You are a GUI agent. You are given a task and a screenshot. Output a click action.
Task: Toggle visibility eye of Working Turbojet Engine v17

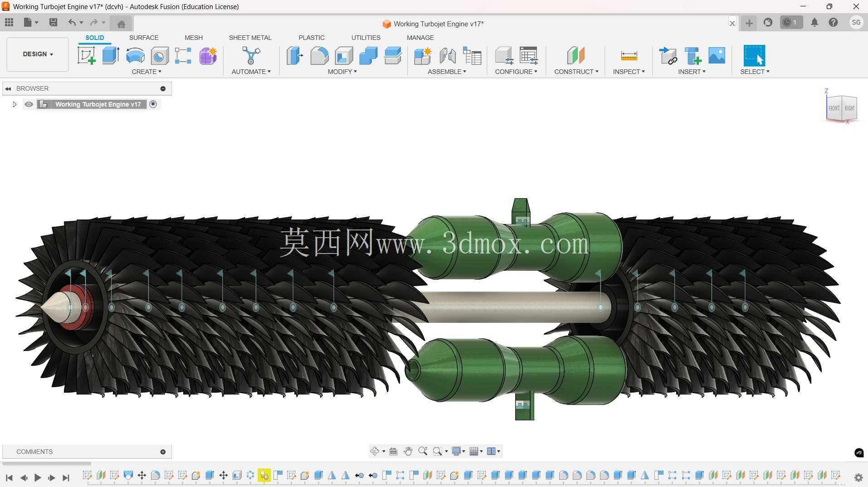[29, 104]
